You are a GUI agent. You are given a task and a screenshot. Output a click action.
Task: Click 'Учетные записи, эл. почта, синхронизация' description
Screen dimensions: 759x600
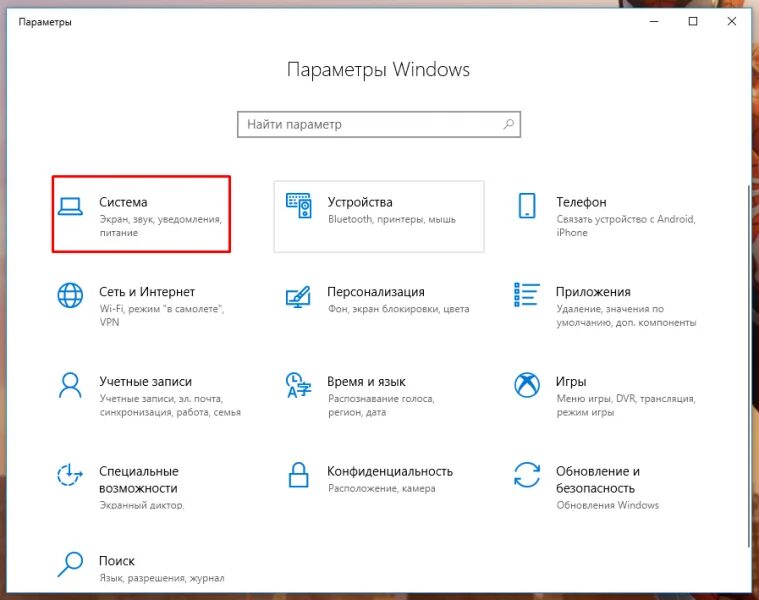[170, 405]
